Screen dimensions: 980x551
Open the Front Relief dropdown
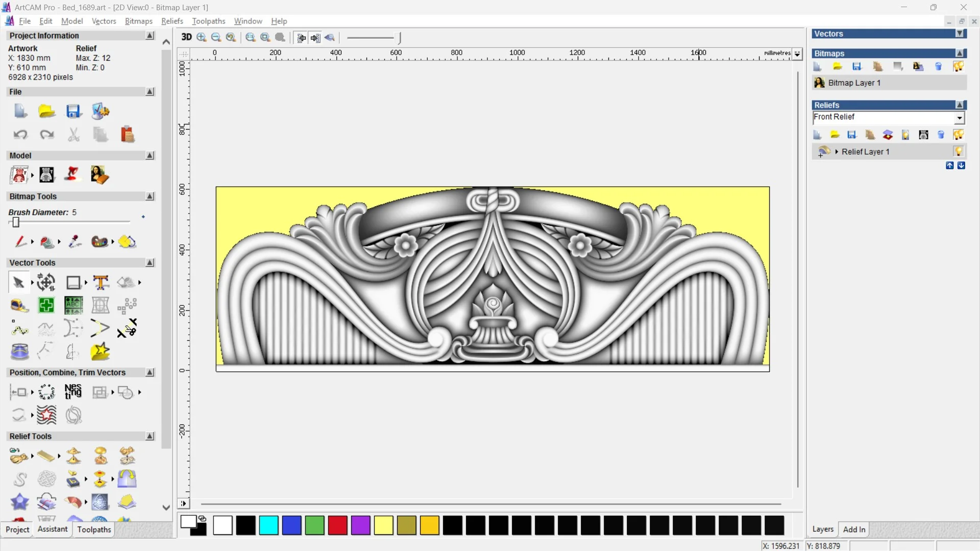[x=960, y=118]
